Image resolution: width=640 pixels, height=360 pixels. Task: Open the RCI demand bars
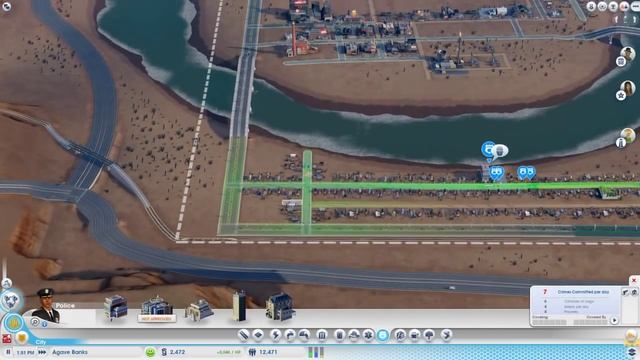tap(316, 352)
